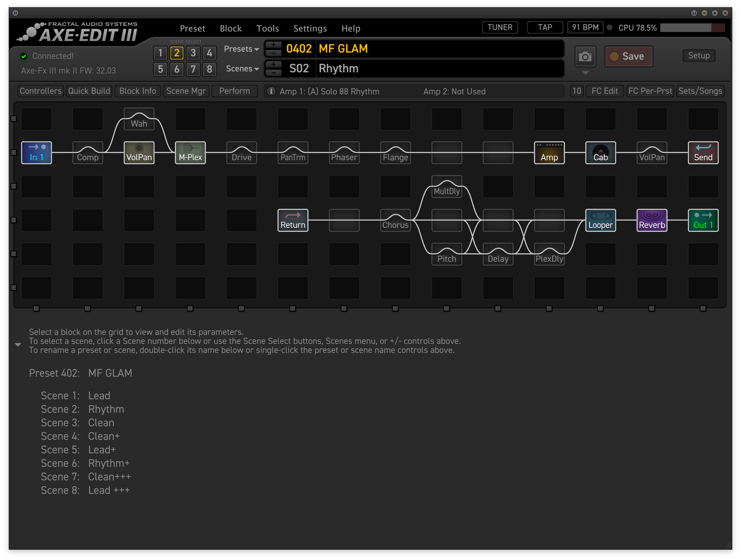Image resolution: width=741 pixels, height=560 pixels.
Task: Select the Comp block on the grid
Action: point(88,153)
